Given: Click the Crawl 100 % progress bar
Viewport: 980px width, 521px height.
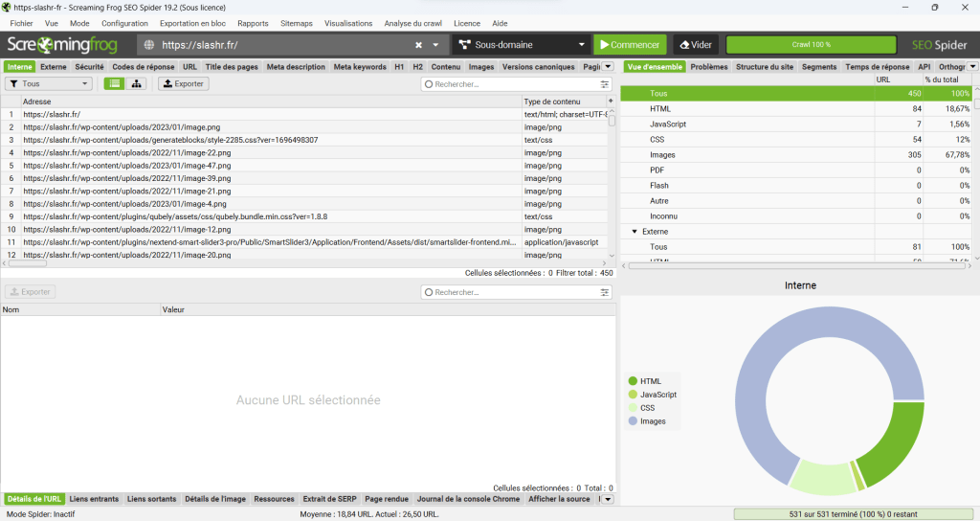Looking at the screenshot, I should pyautogui.click(x=811, y=45).
